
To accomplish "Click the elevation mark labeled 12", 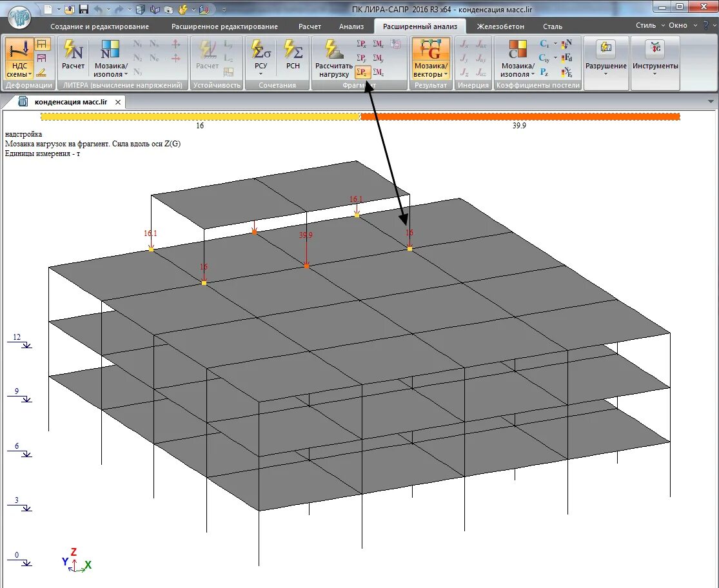I will pos(19,340).
